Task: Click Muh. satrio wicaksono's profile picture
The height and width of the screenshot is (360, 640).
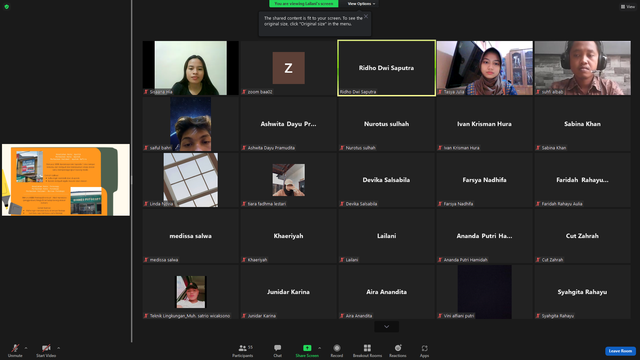Action: click(191, 292)
